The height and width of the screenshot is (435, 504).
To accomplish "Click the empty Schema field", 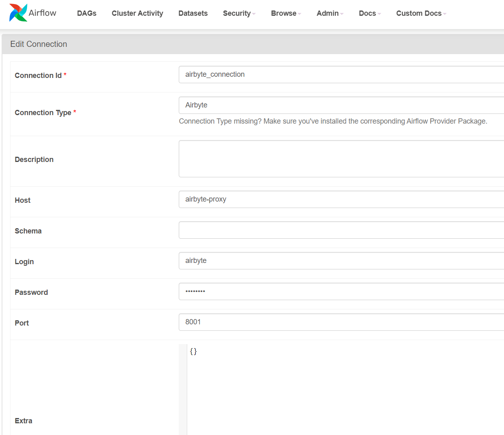I will click(x=341, y=230).
